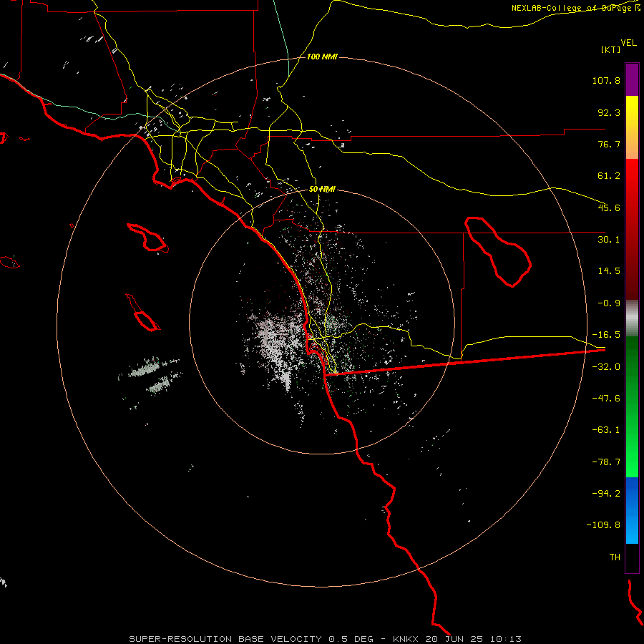Select the 92.3 legend value
The height and width of the screenshot is (644, 644).
click(609, 112)
